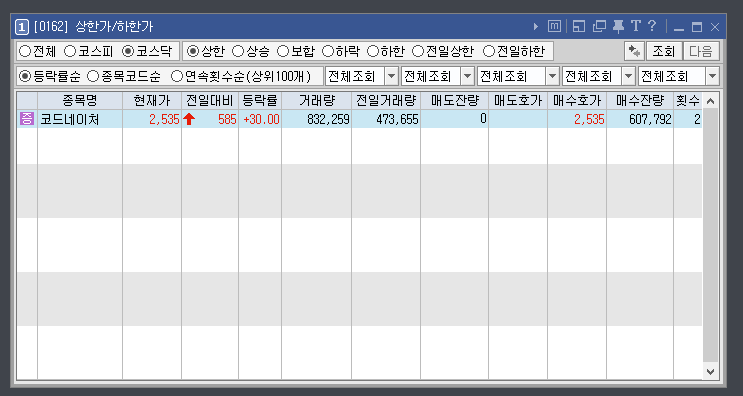Screen dimensions: 743x396
Task: Select the stock name 코드네이처
Action: point(69,119)
